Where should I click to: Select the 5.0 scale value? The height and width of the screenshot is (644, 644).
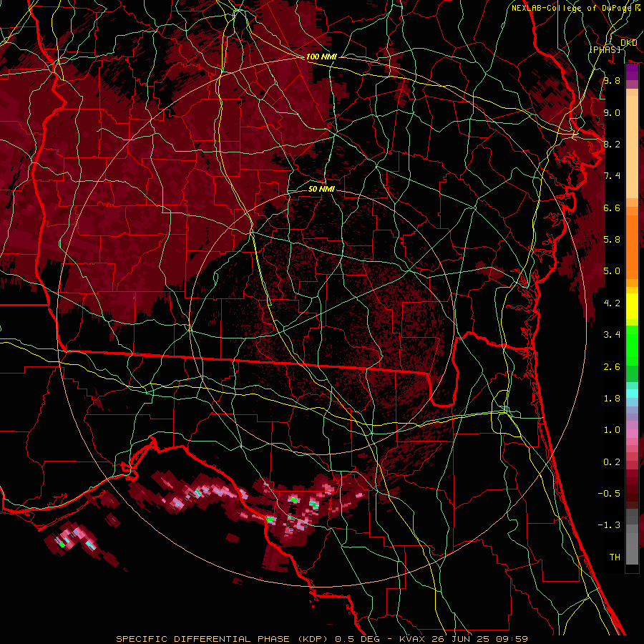(612, 271)
